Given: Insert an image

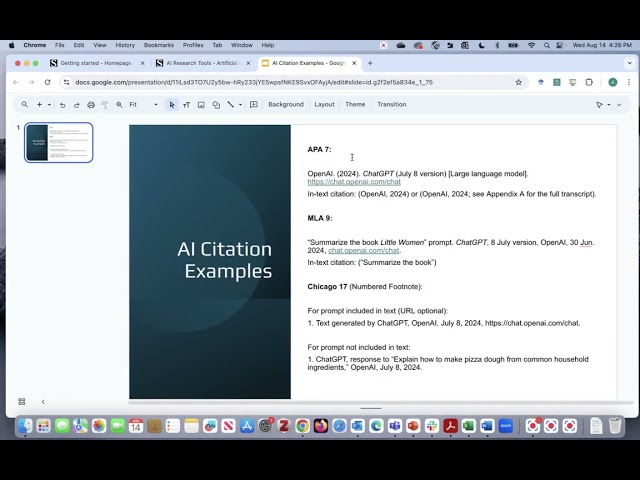Looking at the screenshot, I should click(x=201, y=105).
